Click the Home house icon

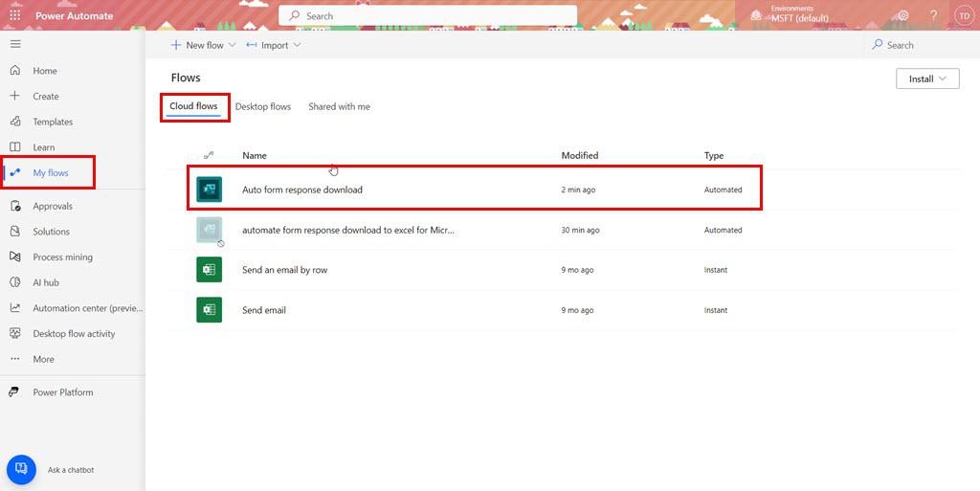click(15, 71)
